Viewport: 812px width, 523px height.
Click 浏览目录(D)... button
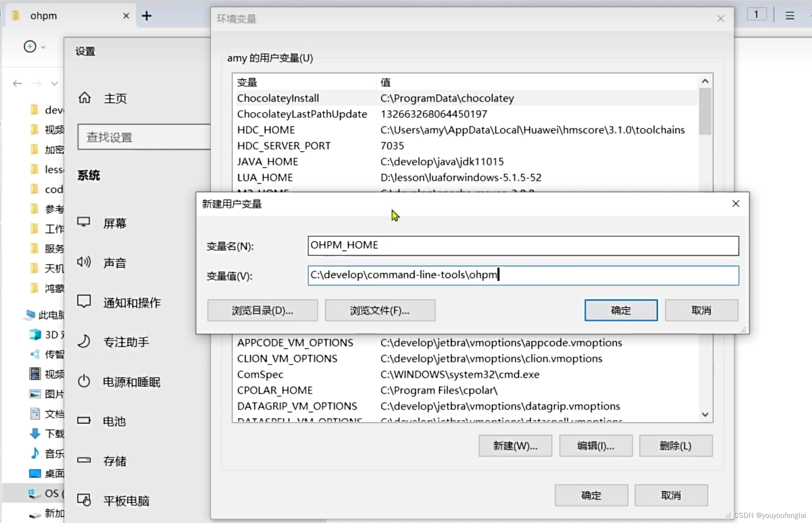(x=262, y=310)
